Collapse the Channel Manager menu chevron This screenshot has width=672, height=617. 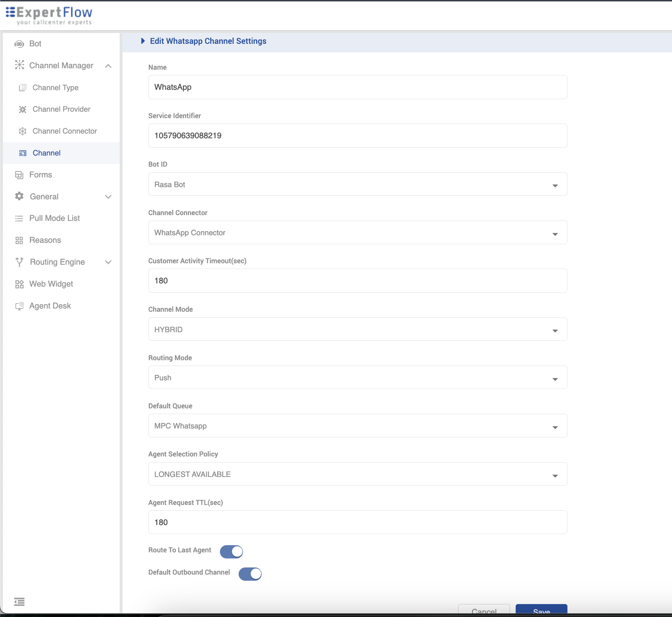coord(108,66)
